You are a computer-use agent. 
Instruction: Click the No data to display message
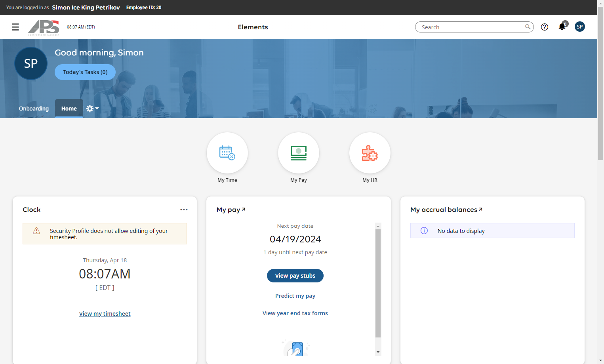461,231
